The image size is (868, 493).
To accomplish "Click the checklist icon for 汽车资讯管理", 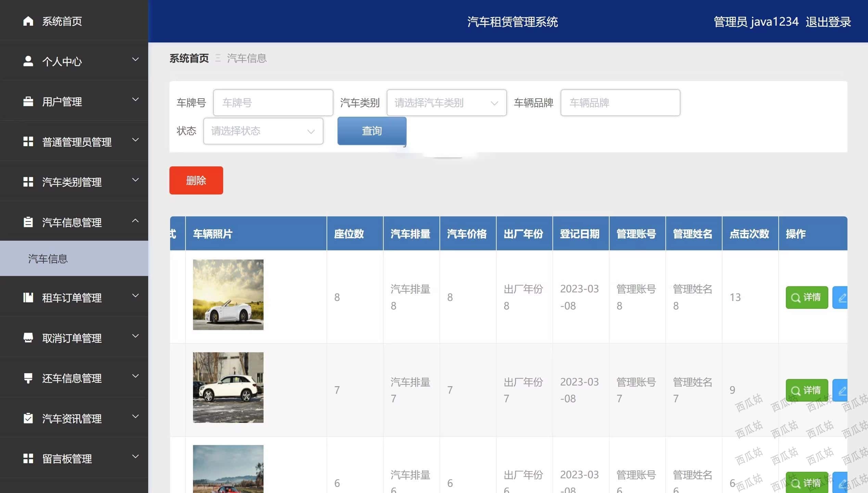I will (28, 418).
